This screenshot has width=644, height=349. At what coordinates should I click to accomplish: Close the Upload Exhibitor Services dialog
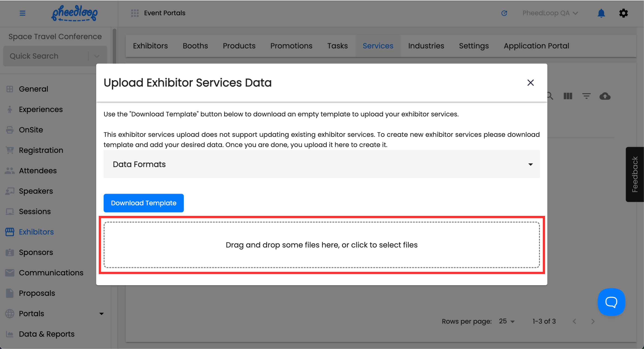(530, 83)
